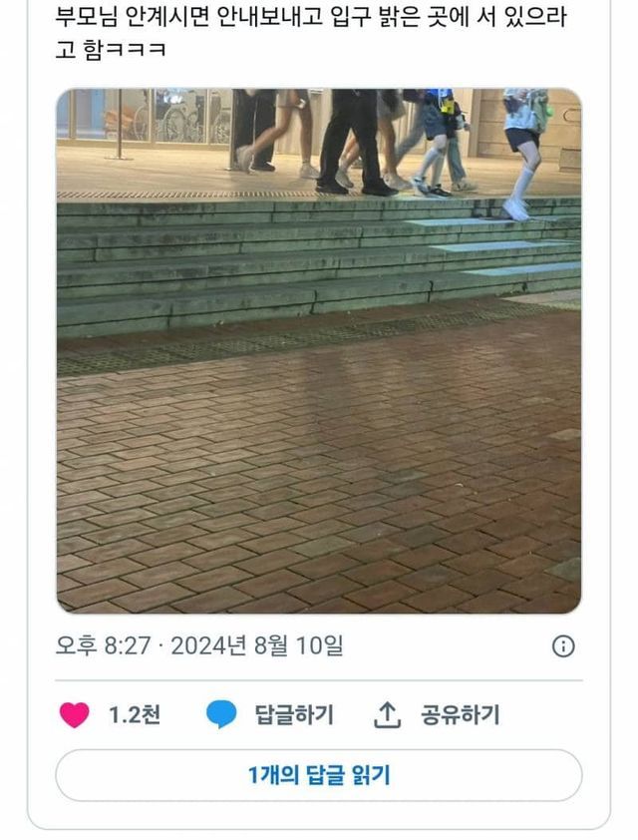This screenshot has width=638, height=840.
Task: Click the 2024년 8월 10일 date
Action: point(257,645)
